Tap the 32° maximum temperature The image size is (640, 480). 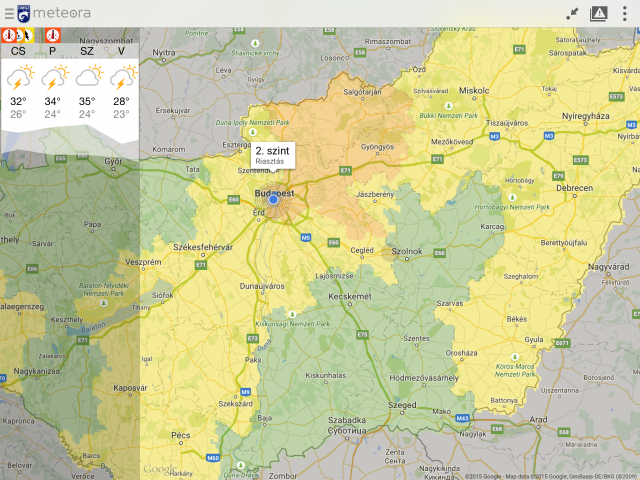tap(18, 101)
